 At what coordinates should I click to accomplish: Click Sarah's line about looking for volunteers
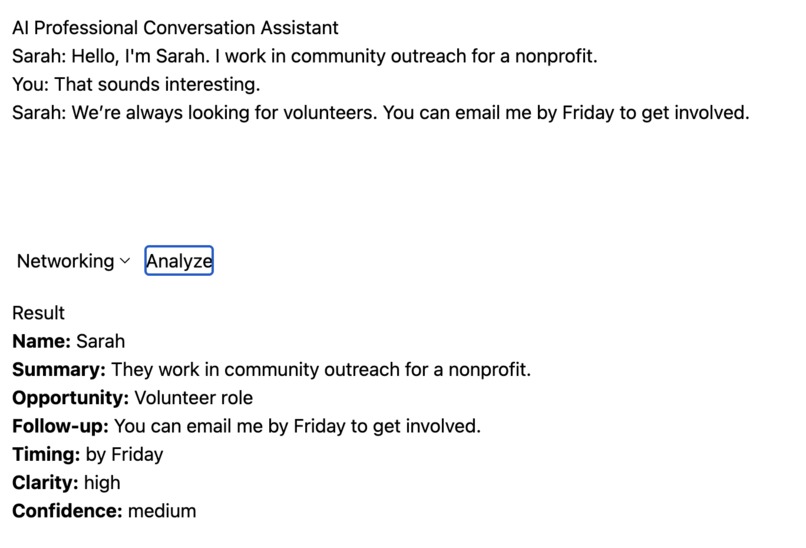[x=381, y=113]
